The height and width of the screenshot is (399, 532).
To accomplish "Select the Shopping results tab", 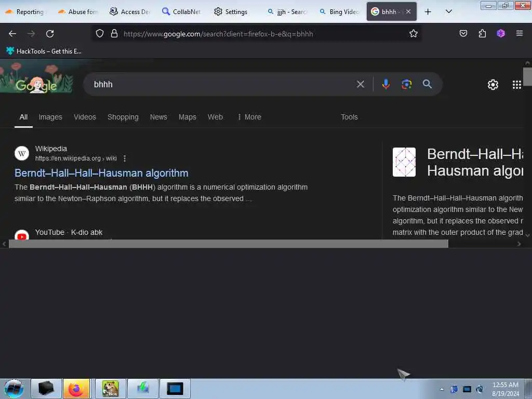I will pyautogui.click(x=123, y=117).
